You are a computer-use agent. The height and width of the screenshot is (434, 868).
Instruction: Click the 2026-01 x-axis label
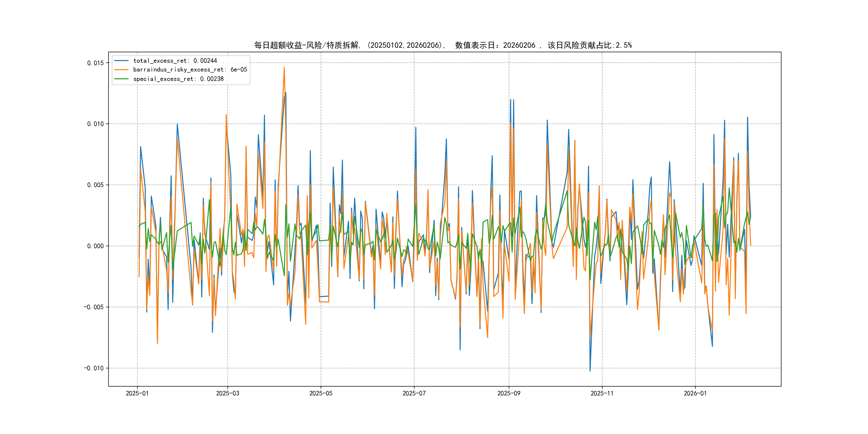(x=695, y=393)
